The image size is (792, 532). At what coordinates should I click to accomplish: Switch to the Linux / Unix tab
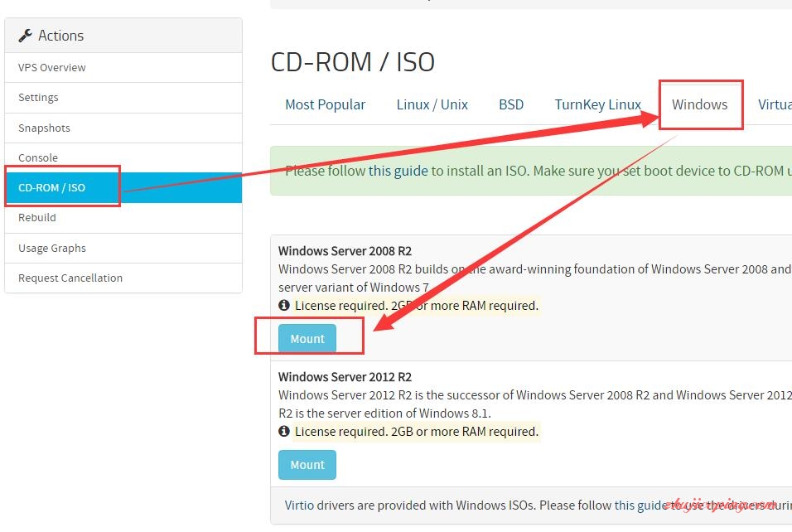tap(432, 104)
